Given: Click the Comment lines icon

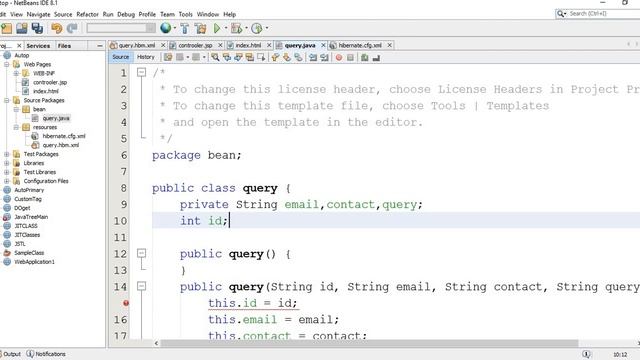Looking at the screenshot, I should tap(364, 58).
